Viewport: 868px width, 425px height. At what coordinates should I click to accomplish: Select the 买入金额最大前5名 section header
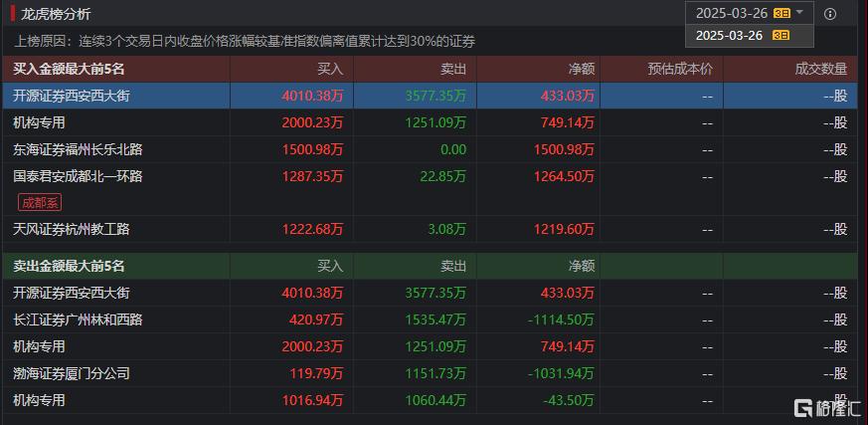[69, 69]
